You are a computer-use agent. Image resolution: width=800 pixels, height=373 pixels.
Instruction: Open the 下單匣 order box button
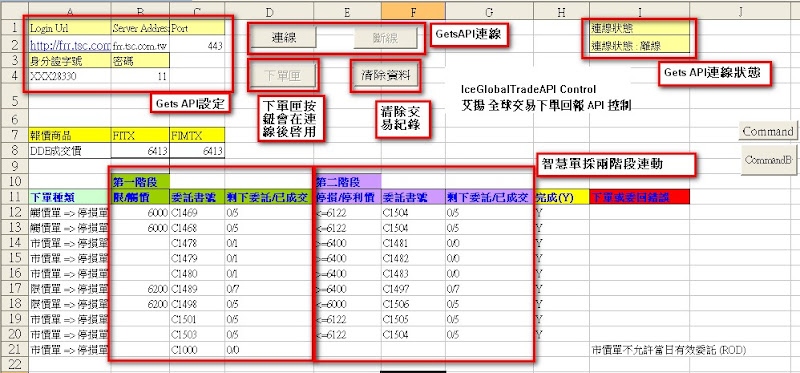click(x=284, y=76)
